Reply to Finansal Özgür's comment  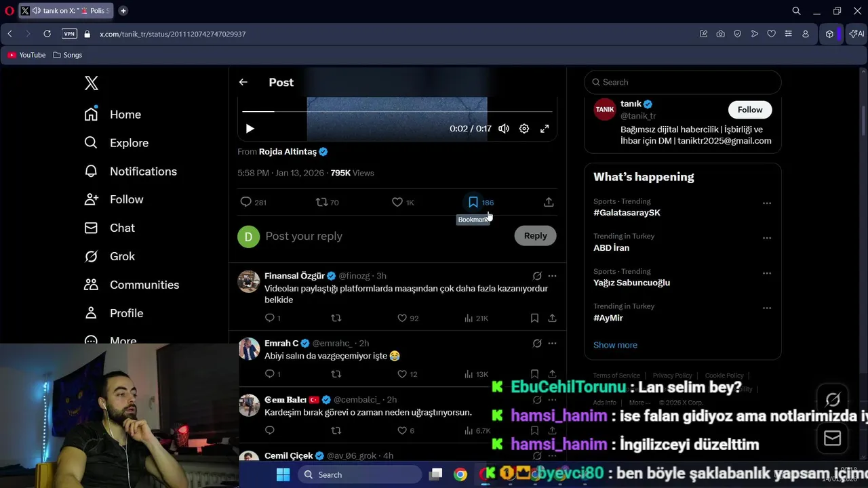tap(272, 318)
